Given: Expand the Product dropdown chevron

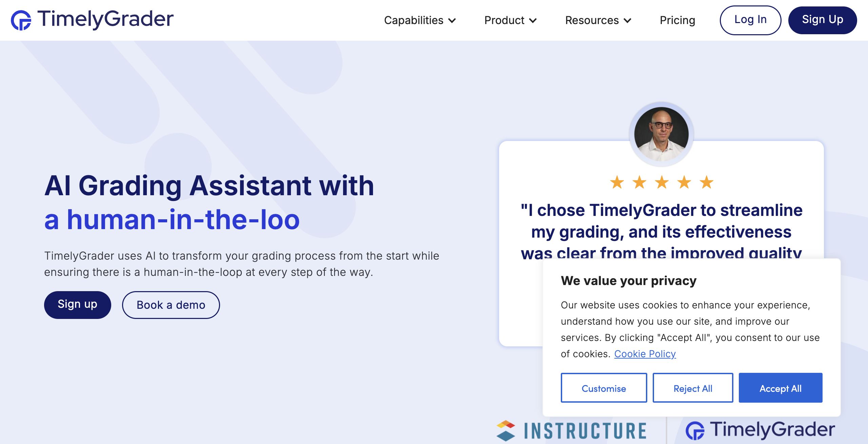Looking at the screenshot, I should 533,21.
